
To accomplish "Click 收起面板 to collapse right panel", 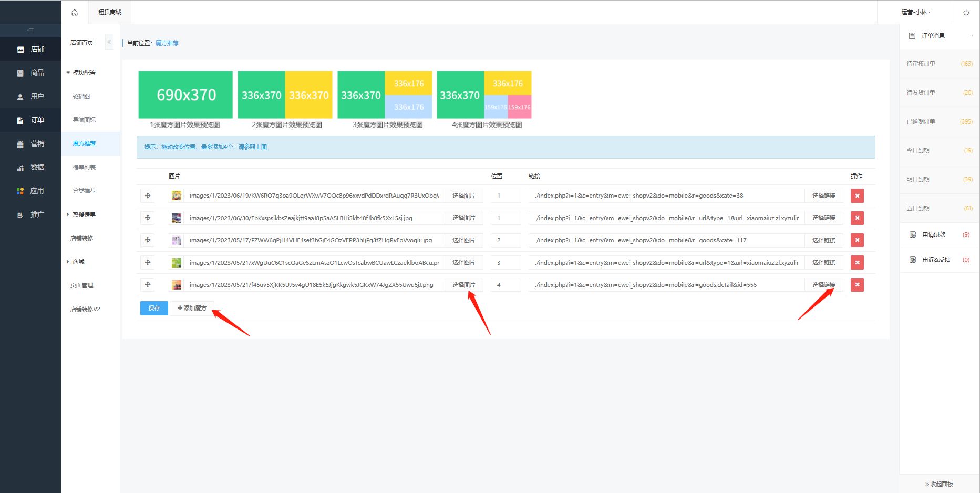I will click(x=939, y=484).
